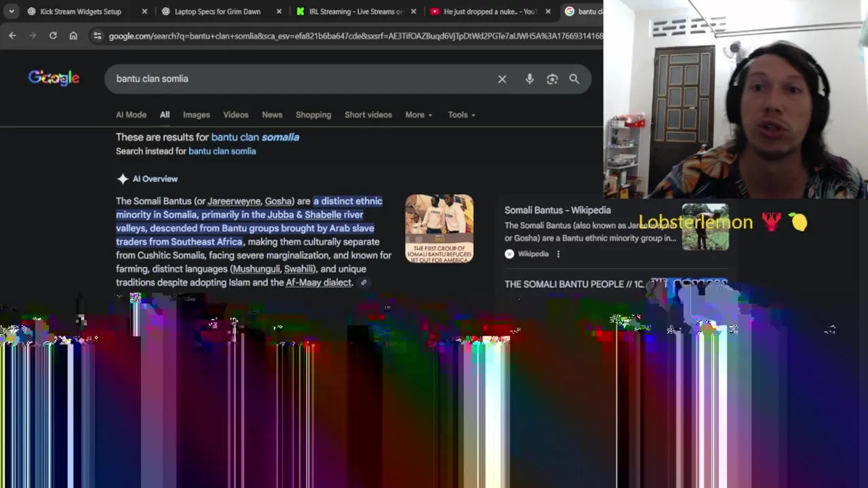Screen dimensions: 868x488
Task: Click the site information icon in address bar
Action: [x=97, y=35]
